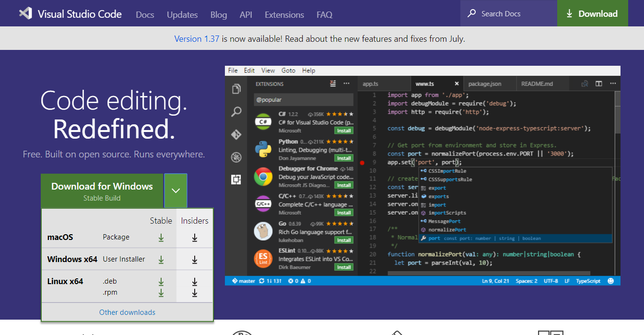This screenshot has width=644, height=335.
Task: Click UTF-8 encoding in status bar
Action: point(551,281)
